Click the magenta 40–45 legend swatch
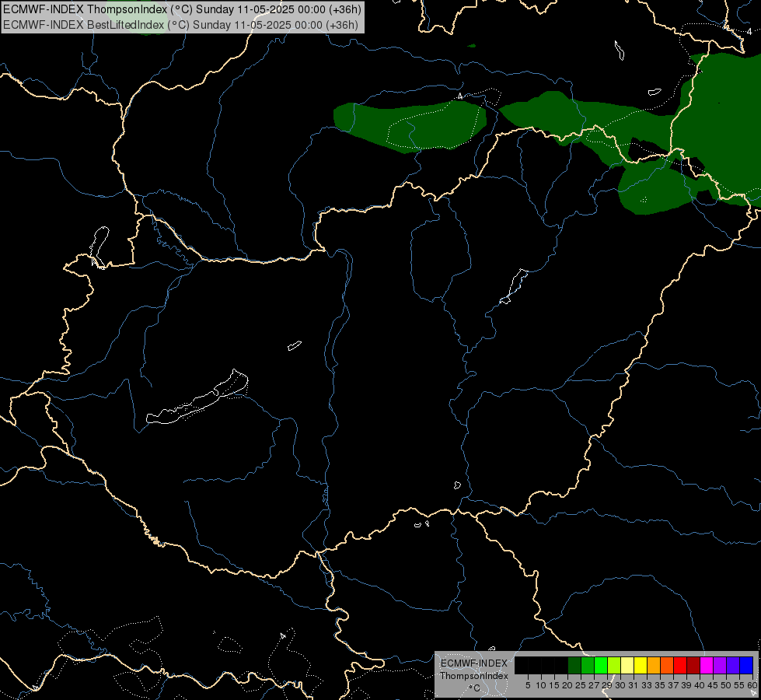The width and height of the screenshot is (761, 700). point(707,665)
